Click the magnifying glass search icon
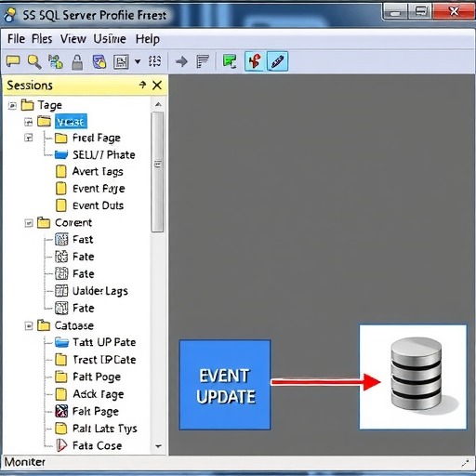Screen dimensions: 476x476 34,61
